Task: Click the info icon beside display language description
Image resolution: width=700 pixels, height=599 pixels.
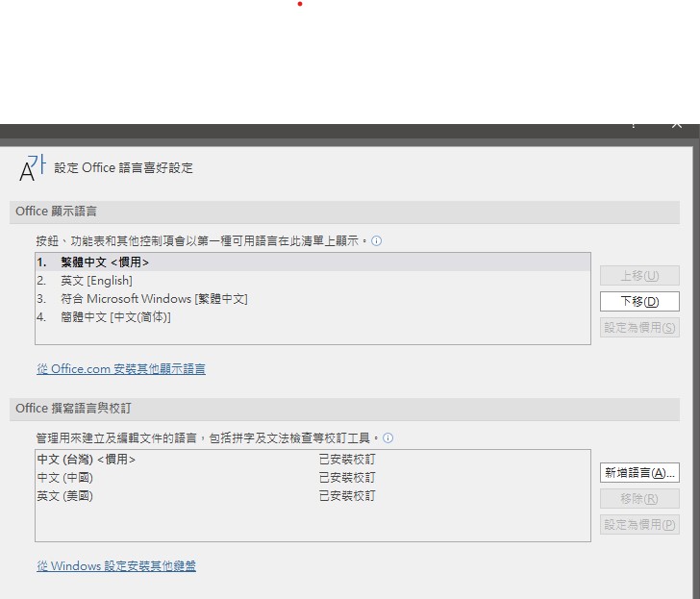Action: pyautogui.click(x=376, y=241)
